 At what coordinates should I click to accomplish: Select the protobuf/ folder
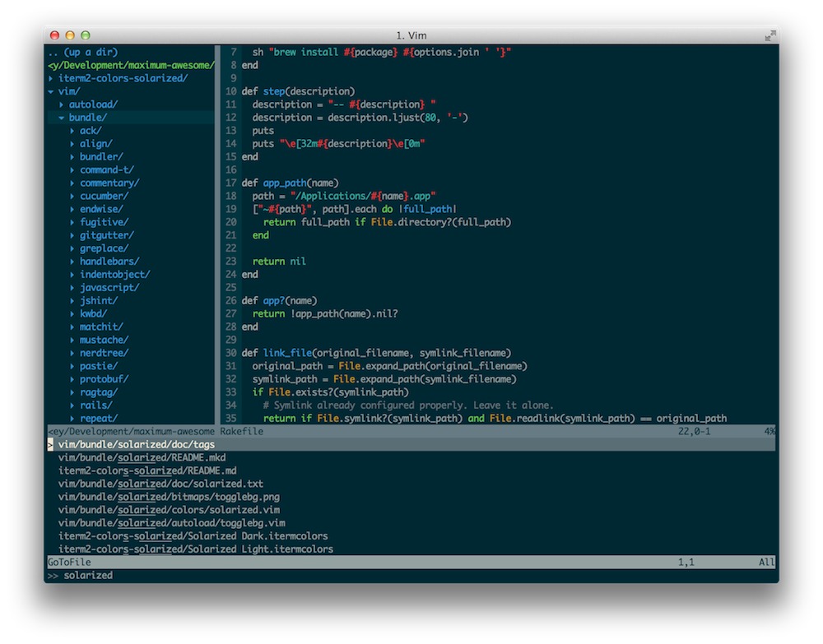coord(104,379)
